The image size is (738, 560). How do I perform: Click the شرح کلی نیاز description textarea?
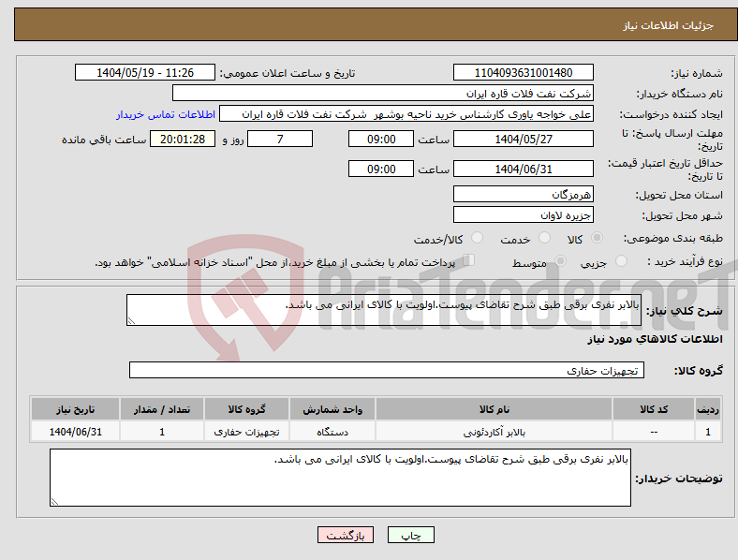(x=384, y=310)
